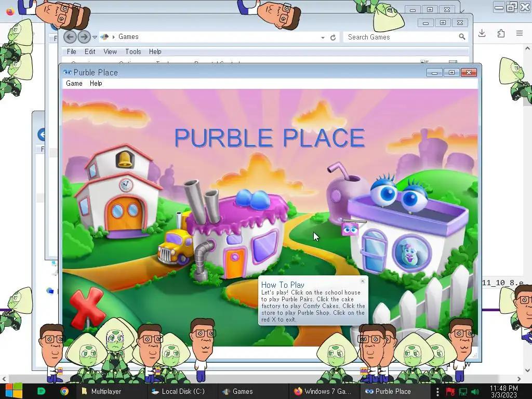The image size is (532, 399).
Task: Open the Tools menu in Games window
Action: 133,51
